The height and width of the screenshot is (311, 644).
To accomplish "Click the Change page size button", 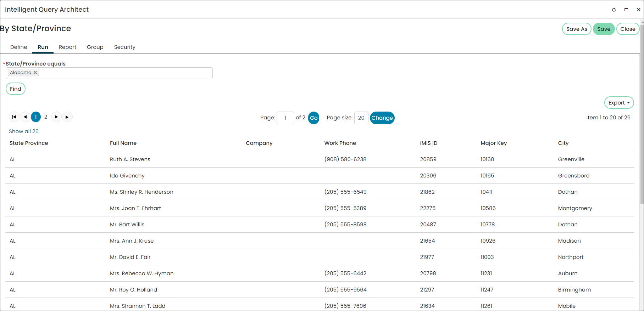I will (382, 118).
